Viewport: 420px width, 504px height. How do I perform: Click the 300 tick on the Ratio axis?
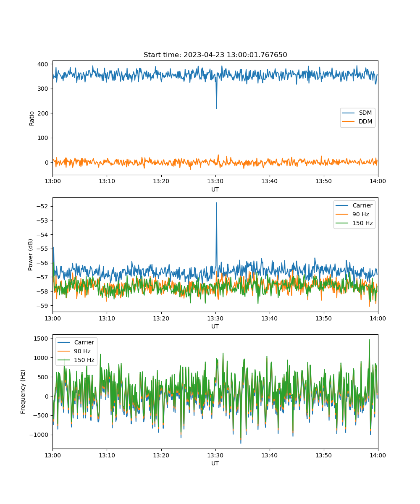(x=44, y=89)
